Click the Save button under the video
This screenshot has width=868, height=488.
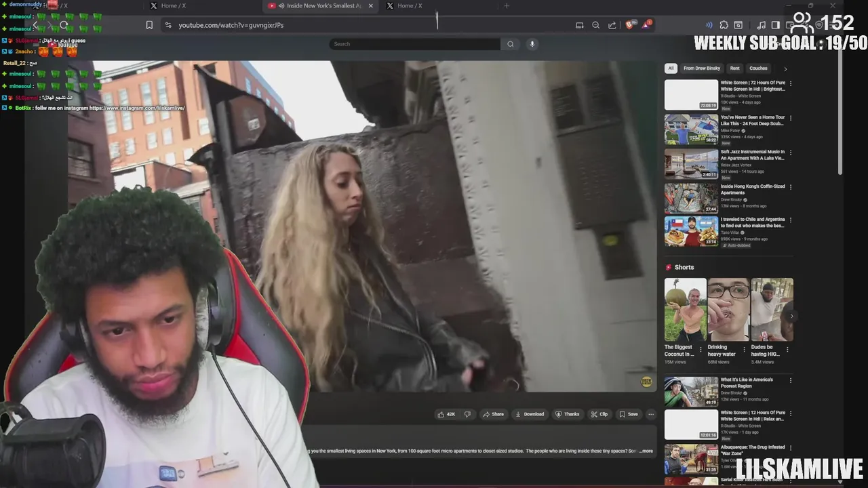629,414
